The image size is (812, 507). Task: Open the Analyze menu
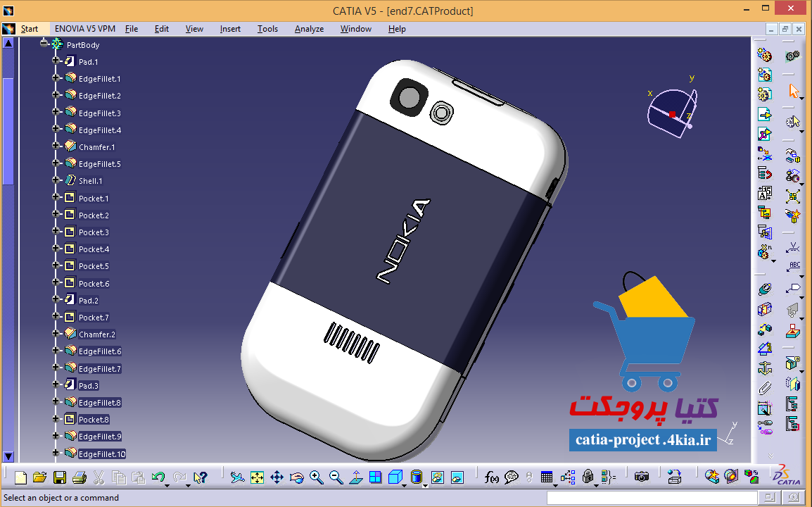[309, 29]
